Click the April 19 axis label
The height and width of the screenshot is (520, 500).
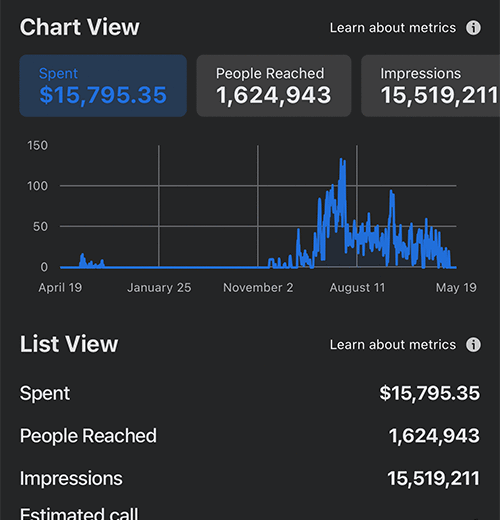[60, 288]
